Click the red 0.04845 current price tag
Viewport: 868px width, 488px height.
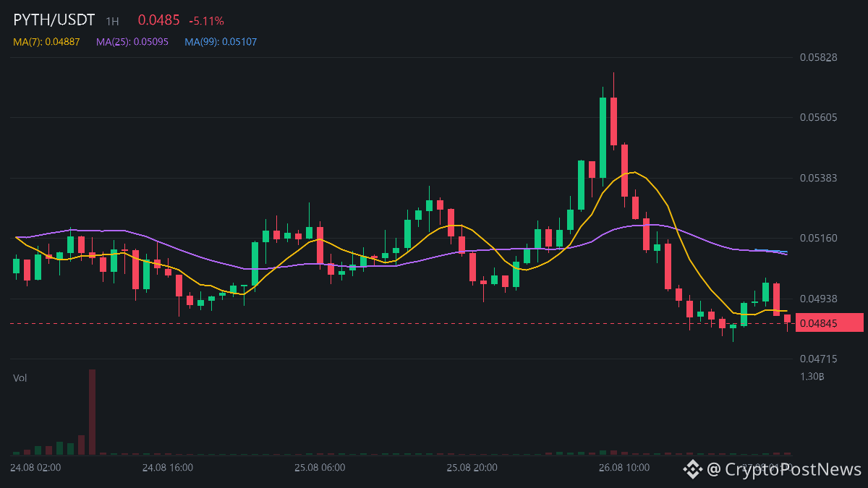829,323
